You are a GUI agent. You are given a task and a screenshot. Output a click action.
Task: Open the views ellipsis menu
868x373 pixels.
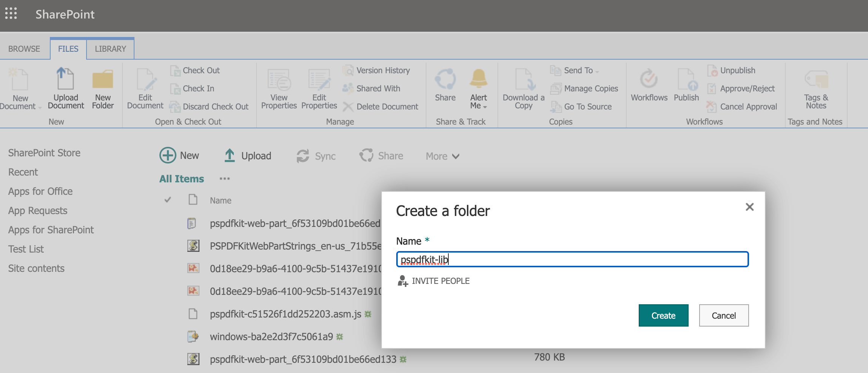click(x=225, y=179)
